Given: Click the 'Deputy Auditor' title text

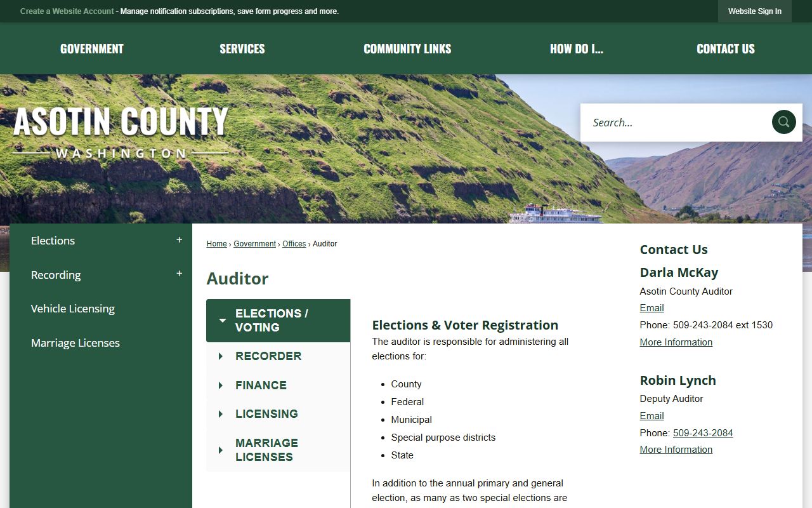Looking at the screenshot, I should click(x=671, y=399).
